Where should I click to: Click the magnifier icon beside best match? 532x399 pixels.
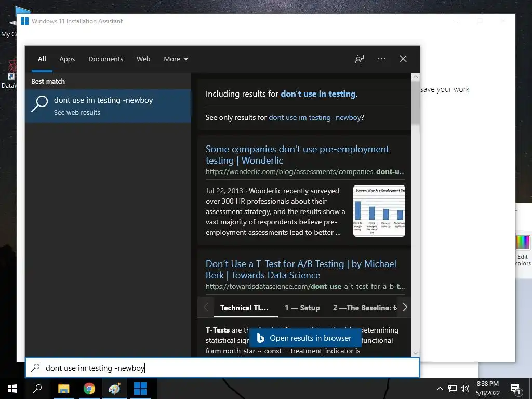39,103
